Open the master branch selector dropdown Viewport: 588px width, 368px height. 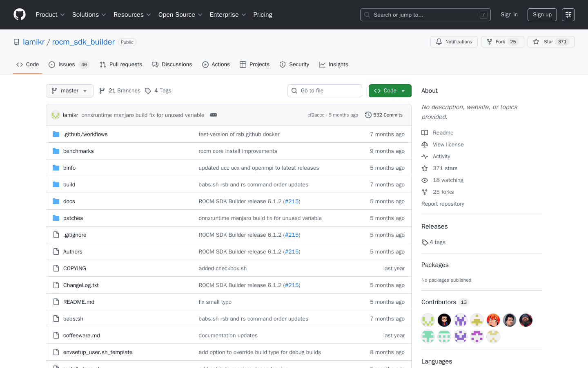click(x=69, y=90)
